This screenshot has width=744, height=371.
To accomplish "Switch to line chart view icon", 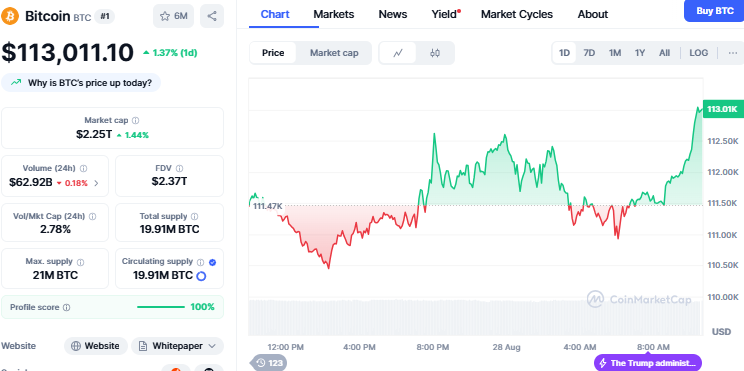I will click(x=398, y=53).
